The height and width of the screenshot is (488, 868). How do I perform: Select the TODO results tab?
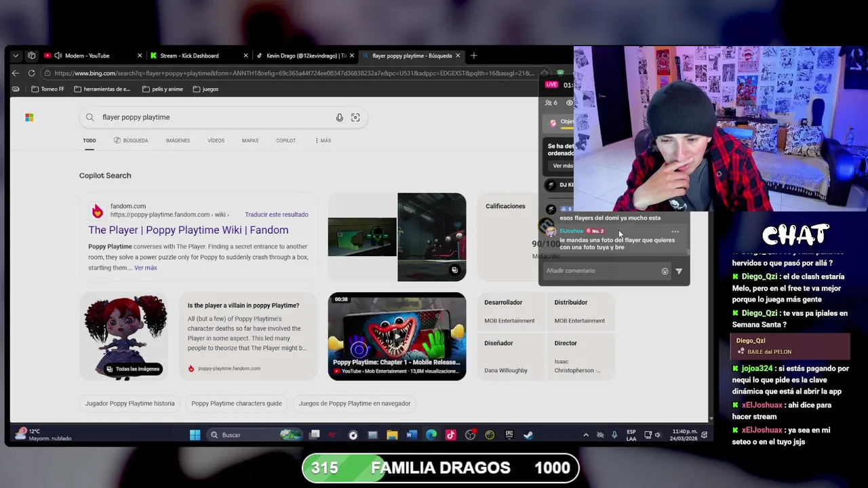click(x=90, y=140)
